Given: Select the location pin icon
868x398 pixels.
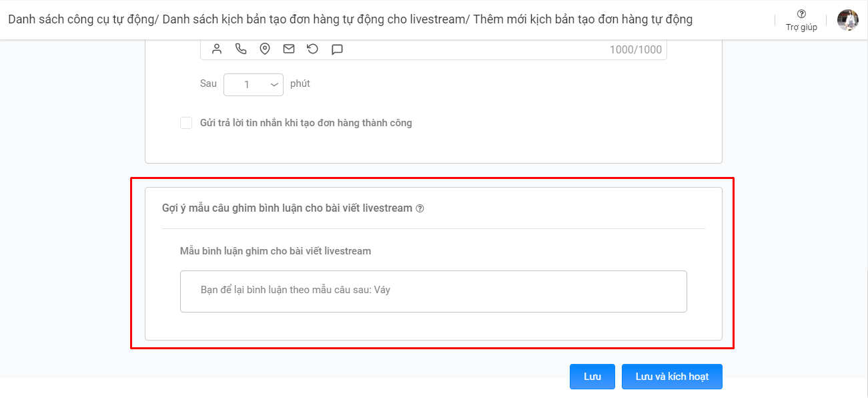Looking at the screenshot, I should (264, 48).
